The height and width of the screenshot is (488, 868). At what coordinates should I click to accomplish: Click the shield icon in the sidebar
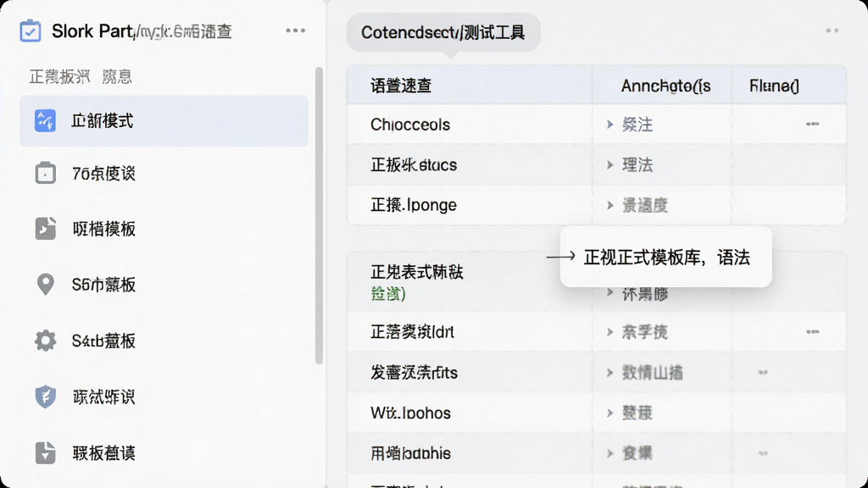coord(46,396)
